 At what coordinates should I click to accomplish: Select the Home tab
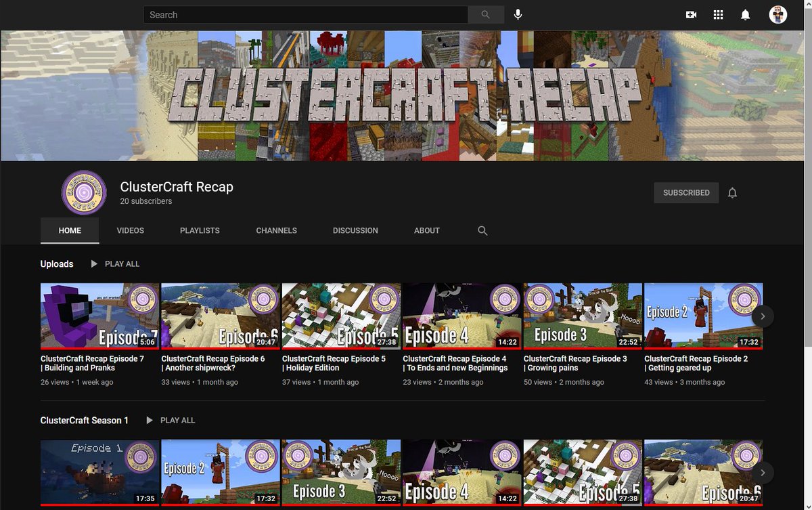[70, 230]
